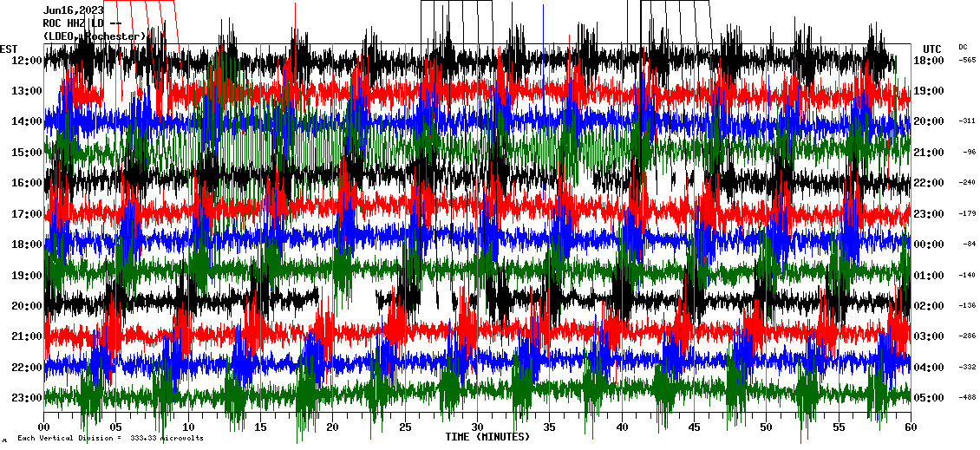Click the UTC axis heading
This screenshot has height=450, width=980.
point(931,49)
